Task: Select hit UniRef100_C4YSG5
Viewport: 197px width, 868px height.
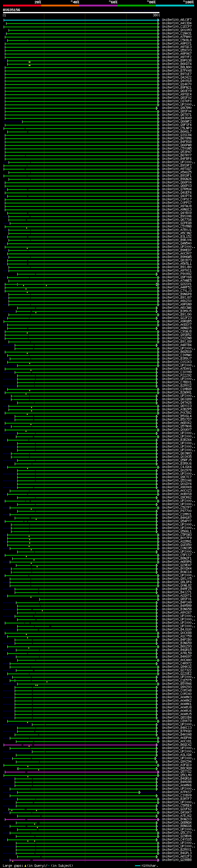Action: [177, 839]
